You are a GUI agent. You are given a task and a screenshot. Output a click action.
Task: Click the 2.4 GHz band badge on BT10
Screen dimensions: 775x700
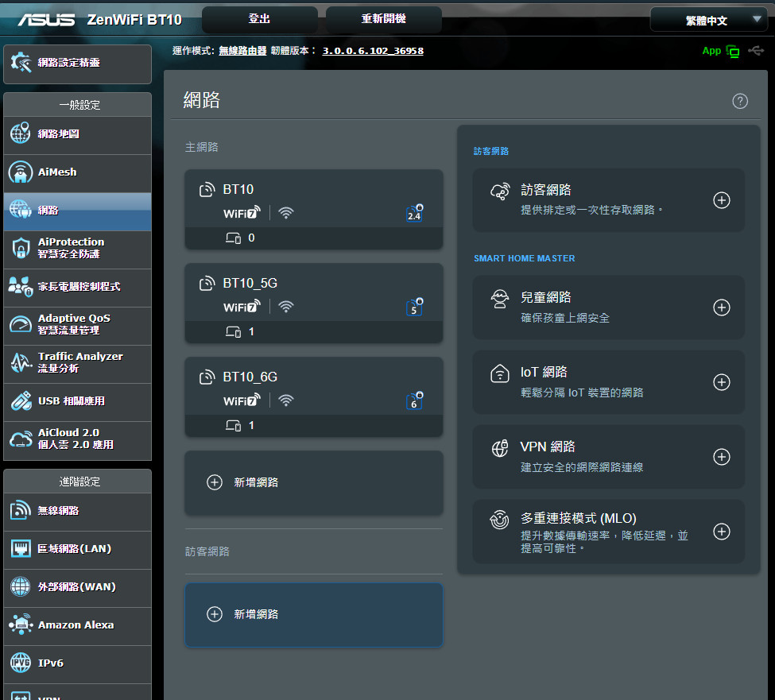coord(414,213)
